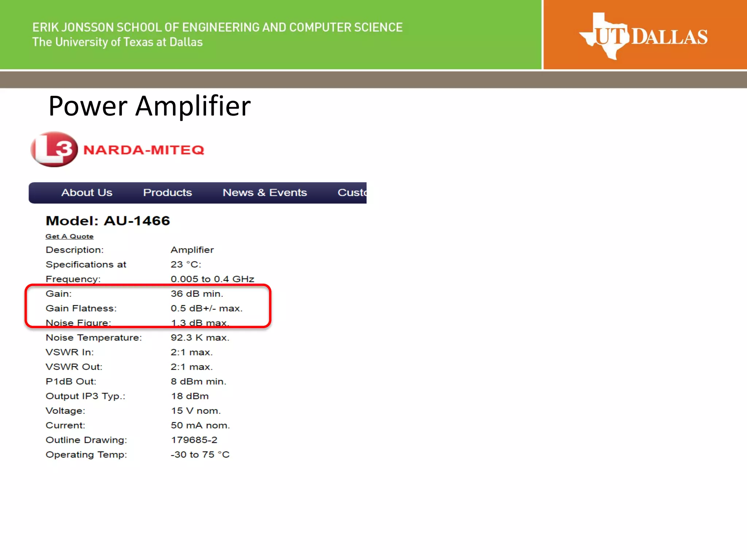Image resolution: width=747 pixels, height=560 pixels.
Task: Click the 1.3 dB max. value
Action: [200, 322]
